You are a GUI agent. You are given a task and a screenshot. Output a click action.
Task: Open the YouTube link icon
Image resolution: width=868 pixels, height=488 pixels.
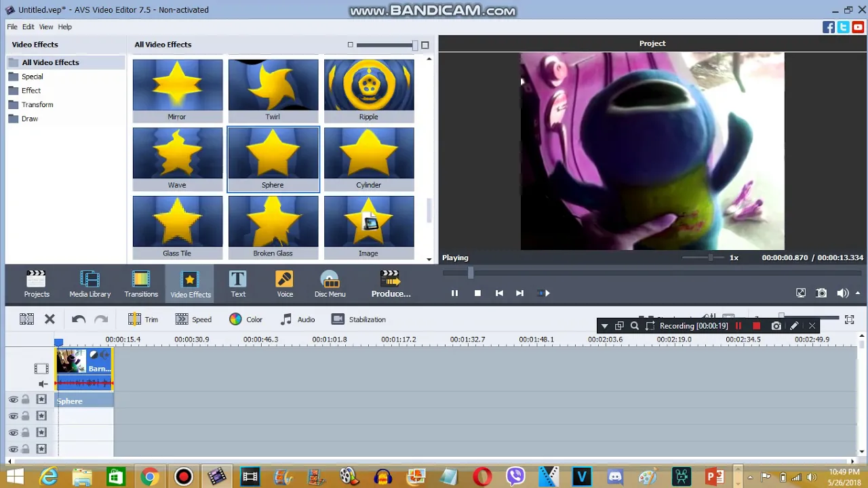857,27
